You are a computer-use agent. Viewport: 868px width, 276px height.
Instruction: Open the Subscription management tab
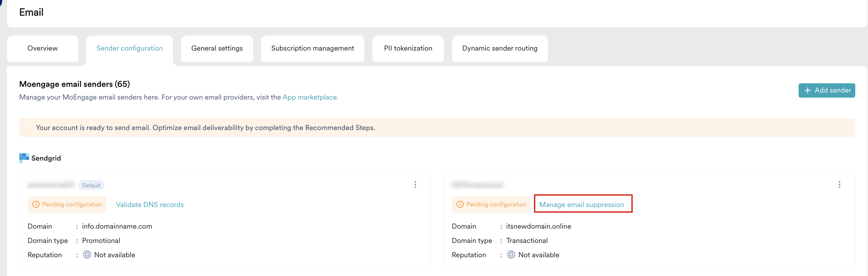pyautogui.click(x=312, y=48)
